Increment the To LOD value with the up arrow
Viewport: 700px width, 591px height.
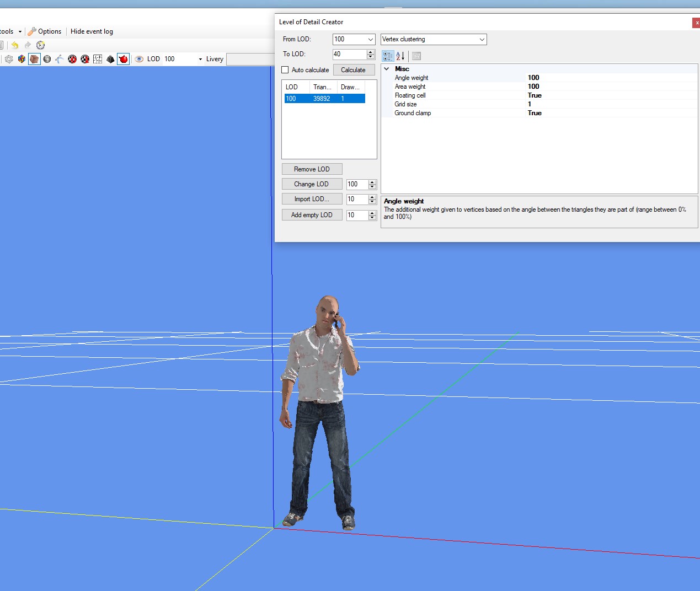372,51
